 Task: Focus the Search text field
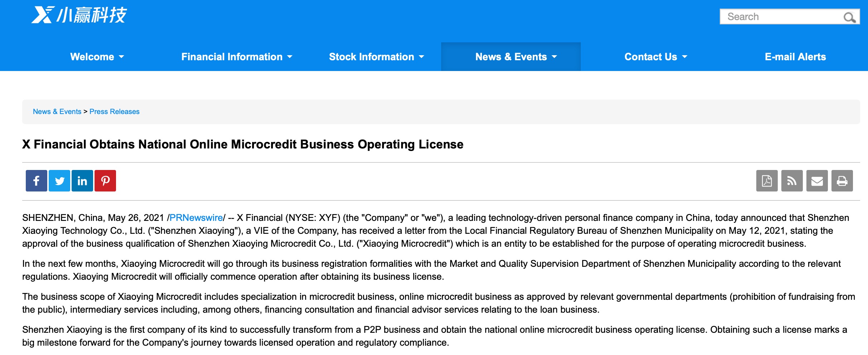[x=781, y=17]
